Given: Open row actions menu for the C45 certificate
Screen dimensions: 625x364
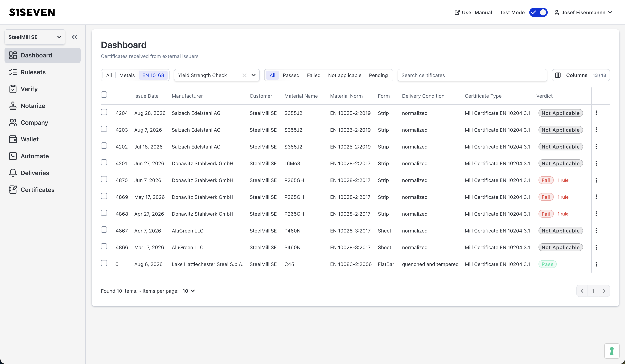Looking at the screenshot, I should (x=596, y=264).
